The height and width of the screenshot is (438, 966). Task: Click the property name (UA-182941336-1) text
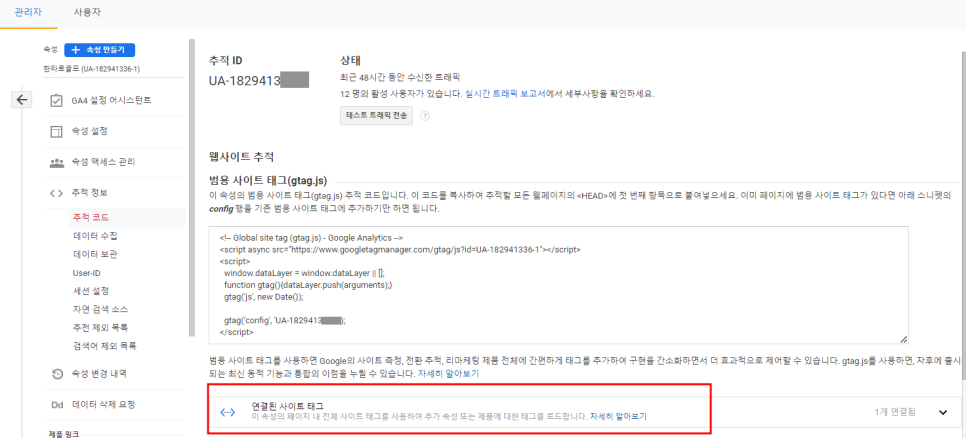(91, 69)
